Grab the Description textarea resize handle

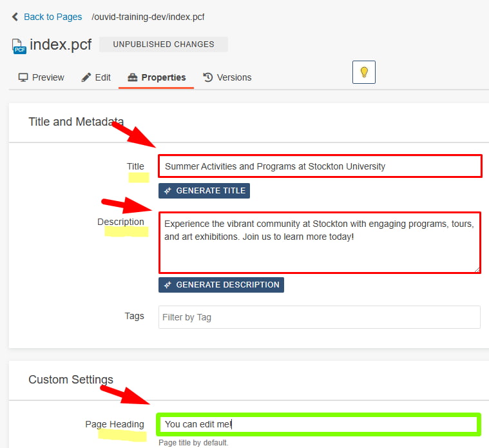coord(477,269)
